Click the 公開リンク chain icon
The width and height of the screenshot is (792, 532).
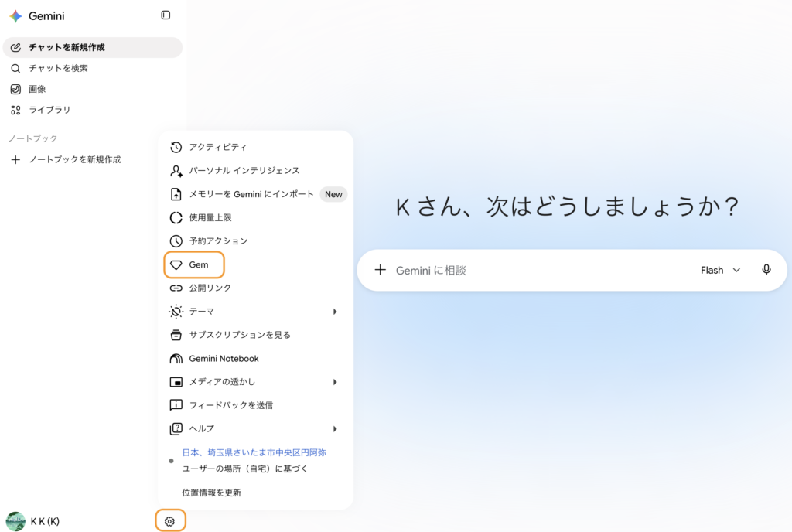pyautogui.click(x=176, y=288)
